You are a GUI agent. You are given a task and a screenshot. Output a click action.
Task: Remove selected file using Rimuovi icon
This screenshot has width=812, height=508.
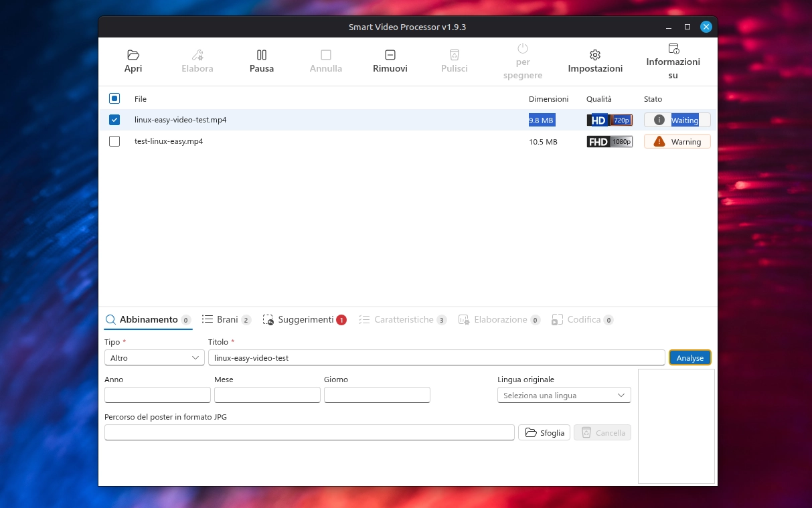(390, 55)
